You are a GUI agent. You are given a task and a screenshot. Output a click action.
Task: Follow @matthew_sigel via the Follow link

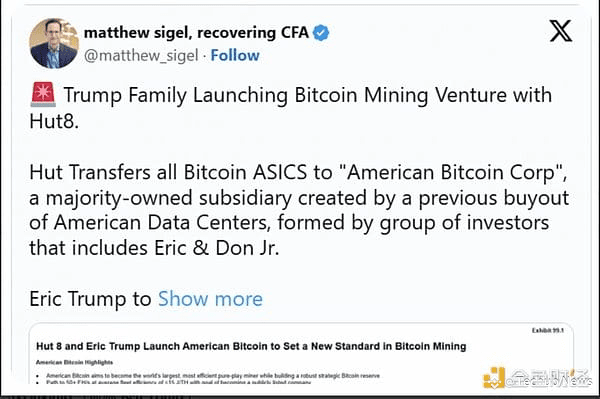click(235, 55)
